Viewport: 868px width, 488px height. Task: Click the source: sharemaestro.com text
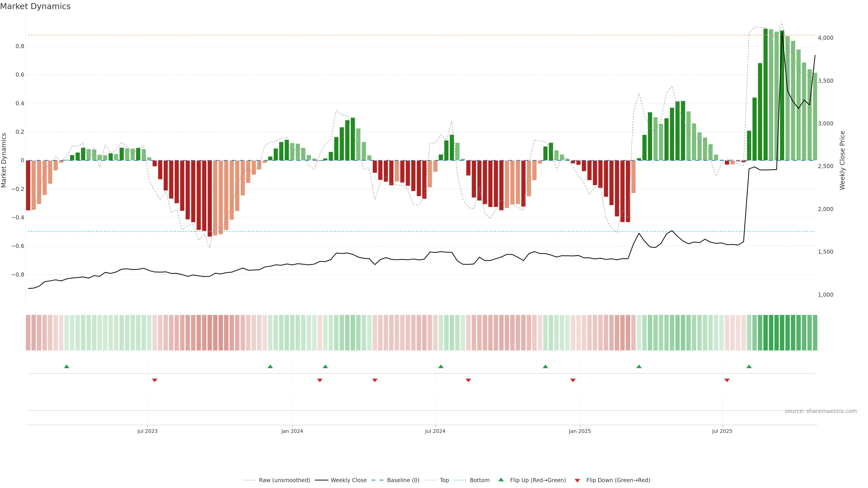[821, 411]
